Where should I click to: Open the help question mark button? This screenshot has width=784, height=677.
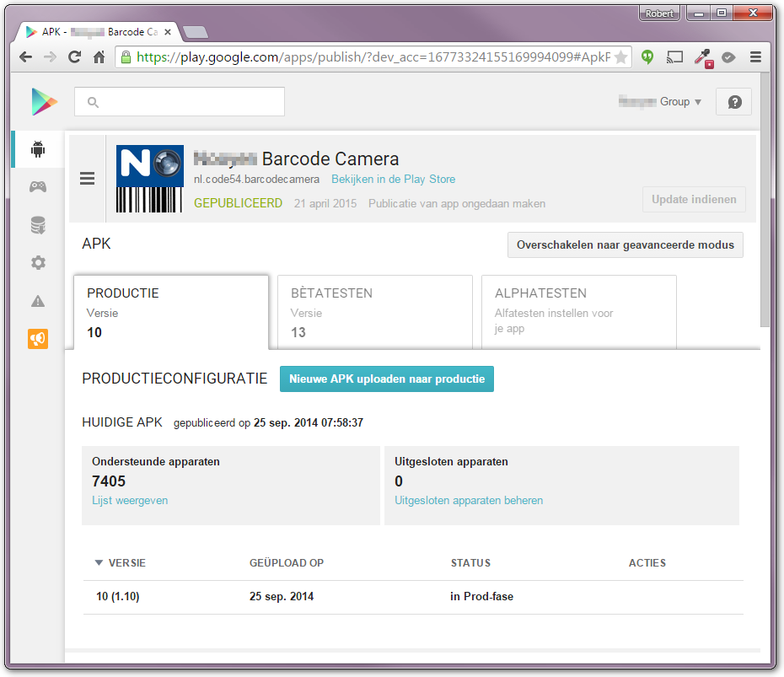click(734, 102)
